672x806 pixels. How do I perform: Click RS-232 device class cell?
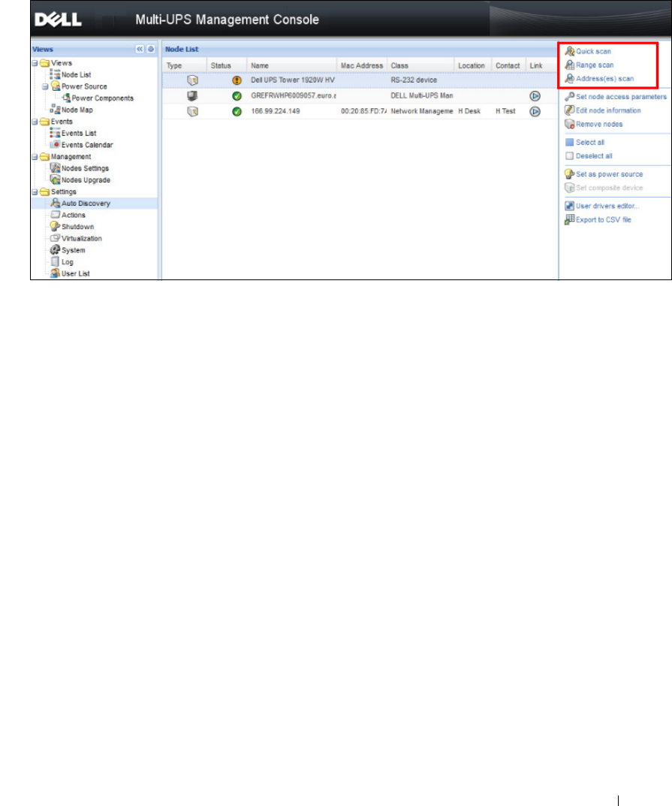(414, 80)
